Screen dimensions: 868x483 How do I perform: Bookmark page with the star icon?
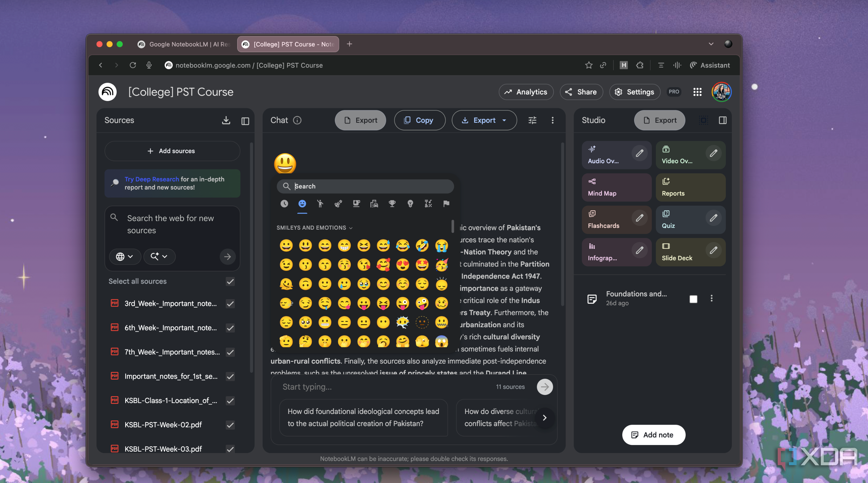coord(588,65)
